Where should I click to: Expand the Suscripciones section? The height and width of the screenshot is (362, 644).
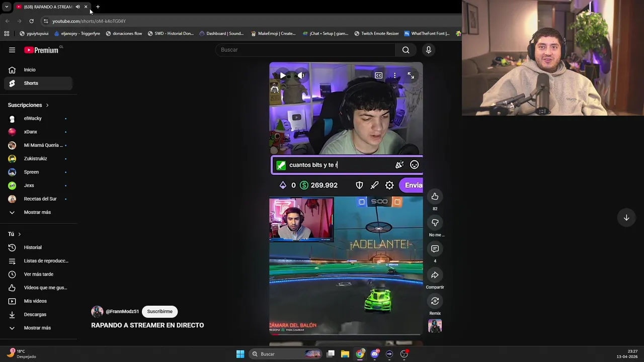29,105
